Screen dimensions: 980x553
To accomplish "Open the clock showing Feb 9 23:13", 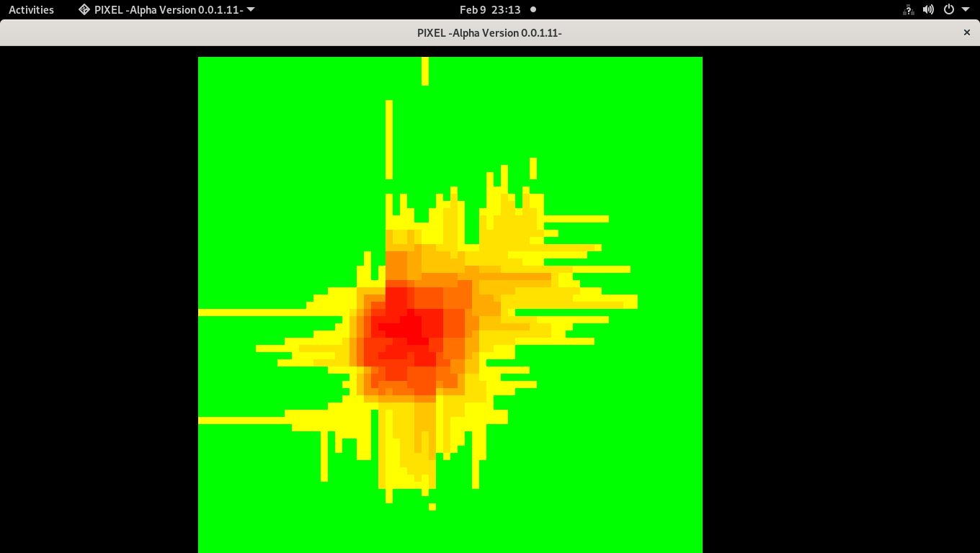I will click(490, 9).
